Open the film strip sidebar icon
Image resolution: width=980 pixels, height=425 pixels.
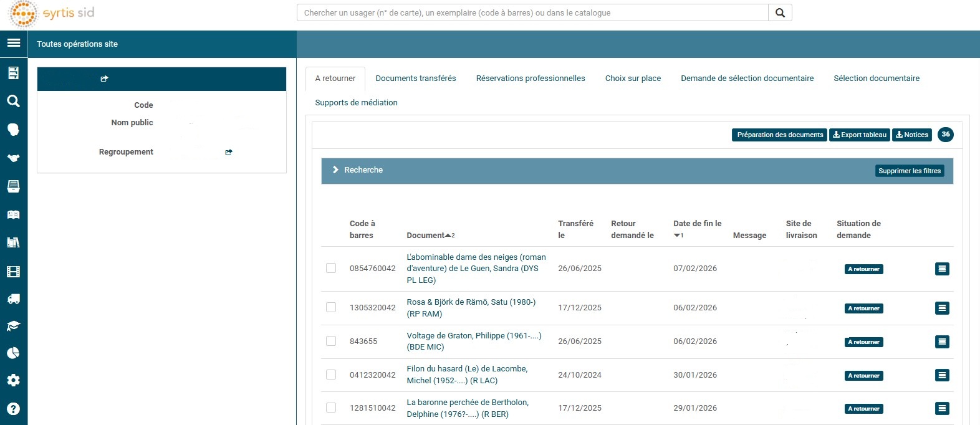pyautogui.click(x=13, y=271)
